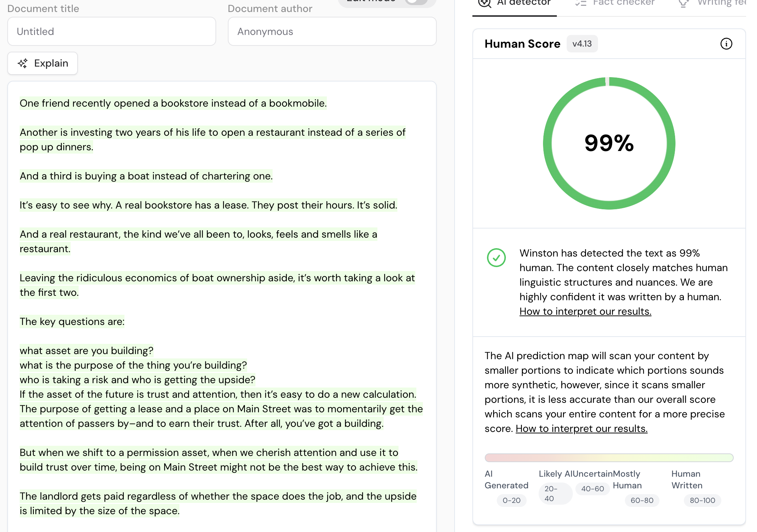This screenshot has height=532, width=757.
Task: Open interpret results link under Winston message
Action: pyautogui.click(x=585, y=311)
